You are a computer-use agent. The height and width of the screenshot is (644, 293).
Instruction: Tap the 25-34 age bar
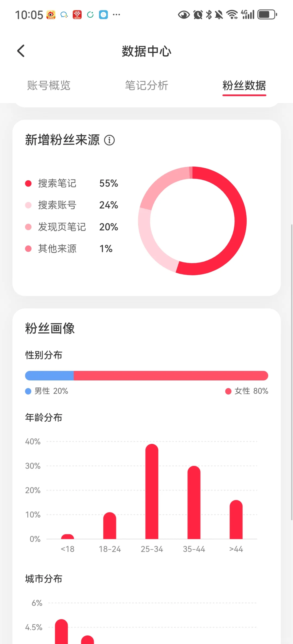point(152,491)
